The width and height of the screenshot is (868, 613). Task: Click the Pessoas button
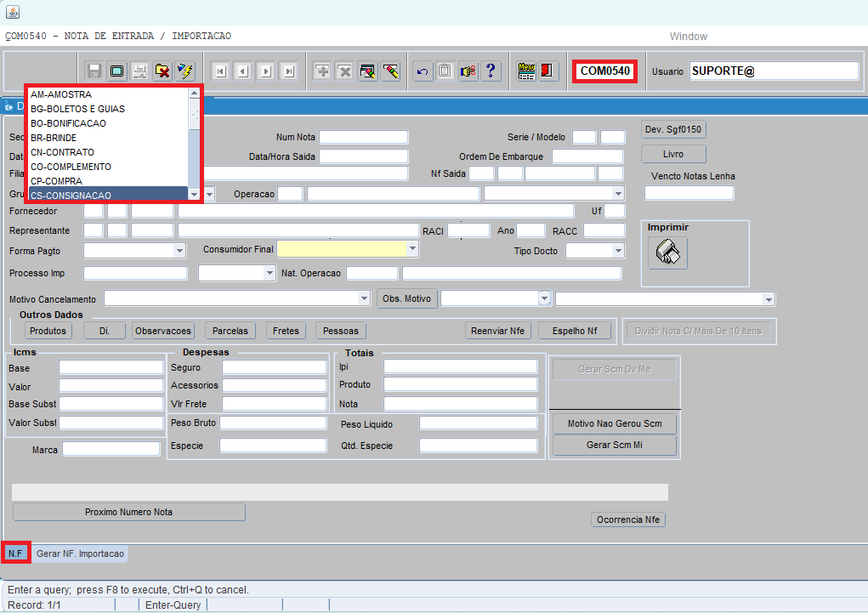tap(340, 331)
